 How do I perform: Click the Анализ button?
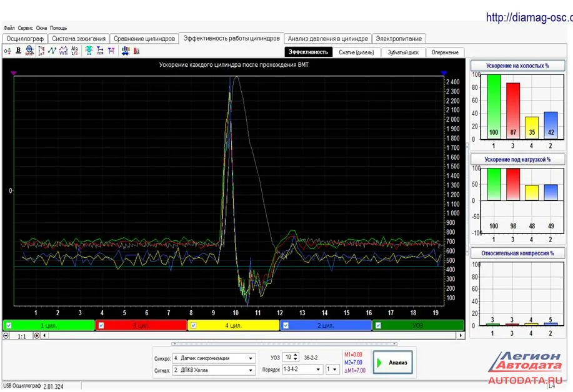pos(393,363)
